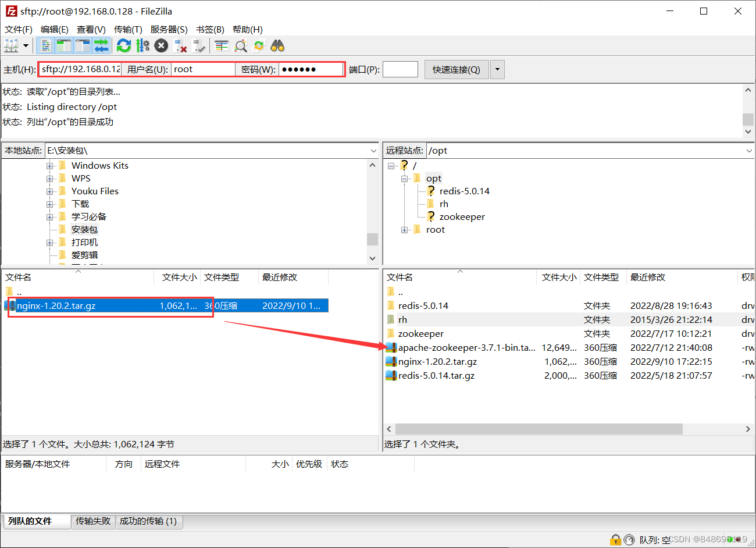Disconnect from the current server
Viewport: 756px width, 548px height.
(180, 45)
